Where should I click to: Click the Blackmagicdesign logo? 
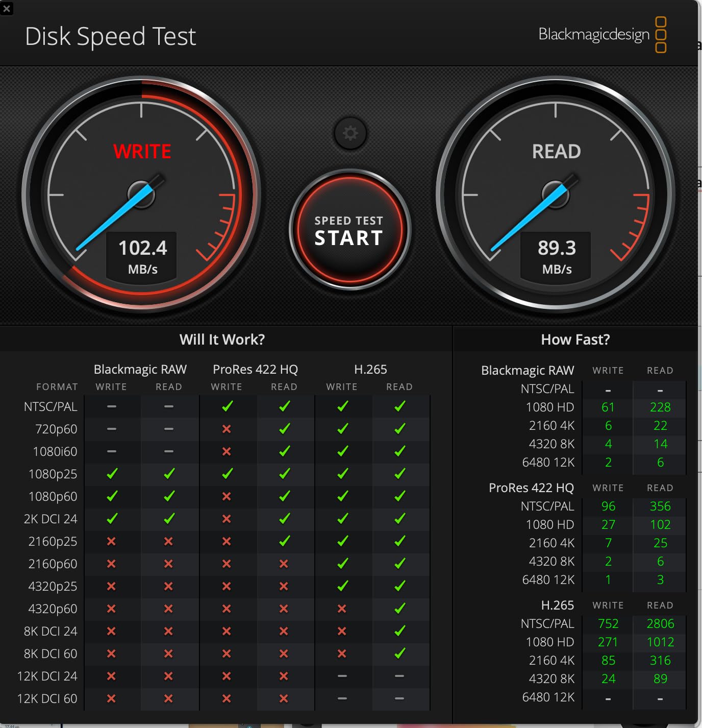point(602,35)
